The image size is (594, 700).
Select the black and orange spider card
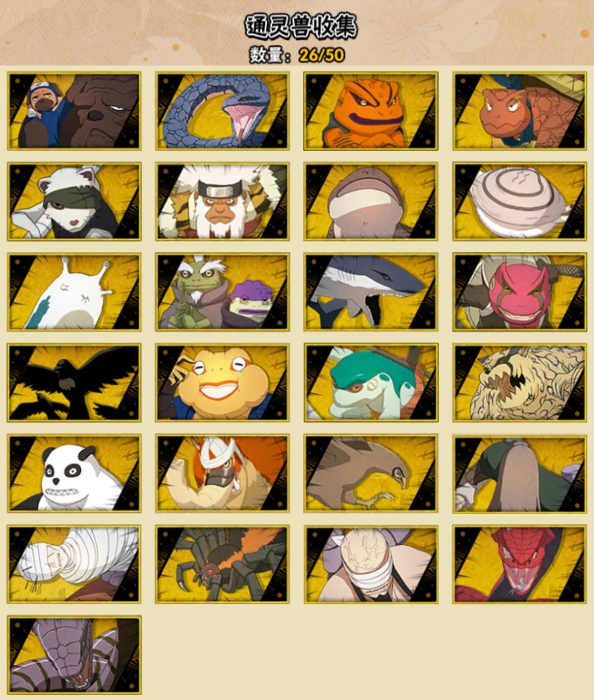[x=222, y=564]
